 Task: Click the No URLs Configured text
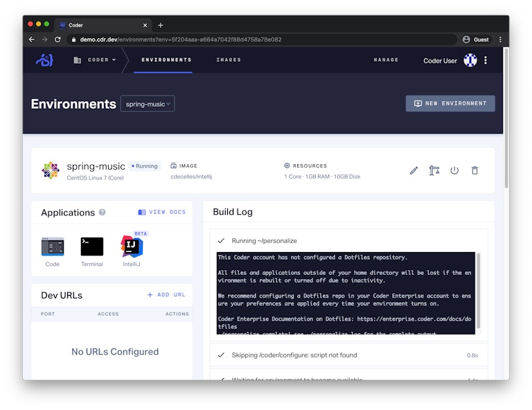[115, 351]
